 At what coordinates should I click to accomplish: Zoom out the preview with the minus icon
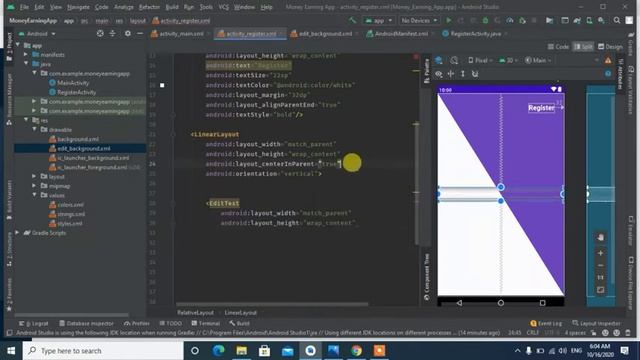[x=600, y=265]
